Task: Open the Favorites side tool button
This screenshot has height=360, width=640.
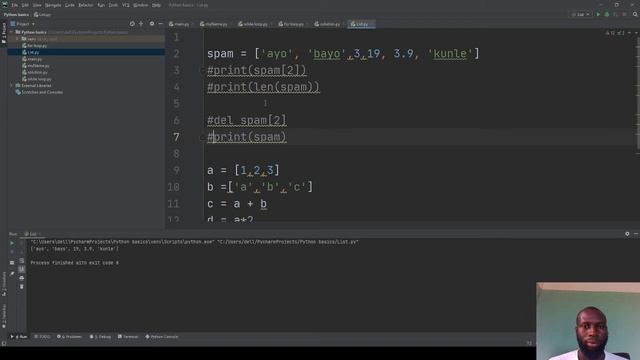Action: (4, 317)
